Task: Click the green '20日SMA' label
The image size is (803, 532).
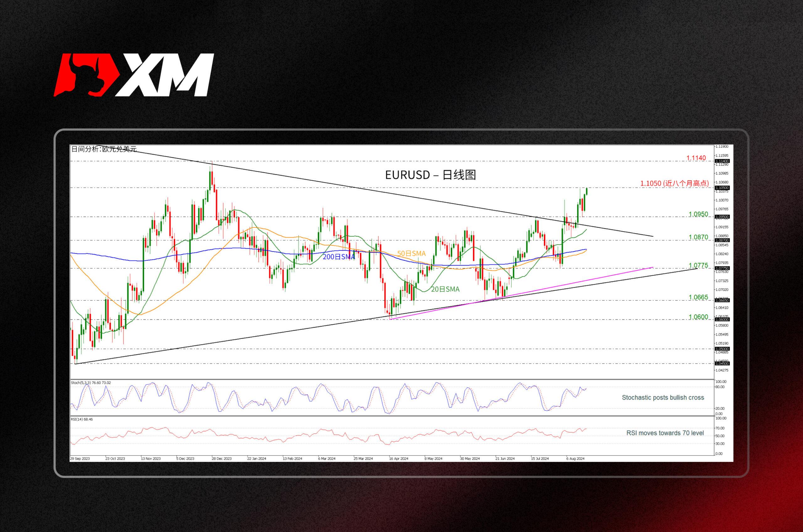Action: (445, 289)
